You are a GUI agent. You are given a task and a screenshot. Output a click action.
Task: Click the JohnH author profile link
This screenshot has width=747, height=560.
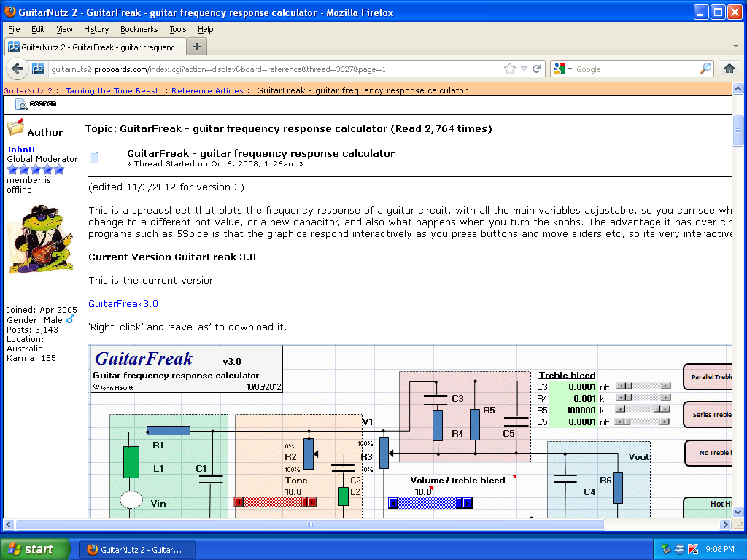(20, 149)
